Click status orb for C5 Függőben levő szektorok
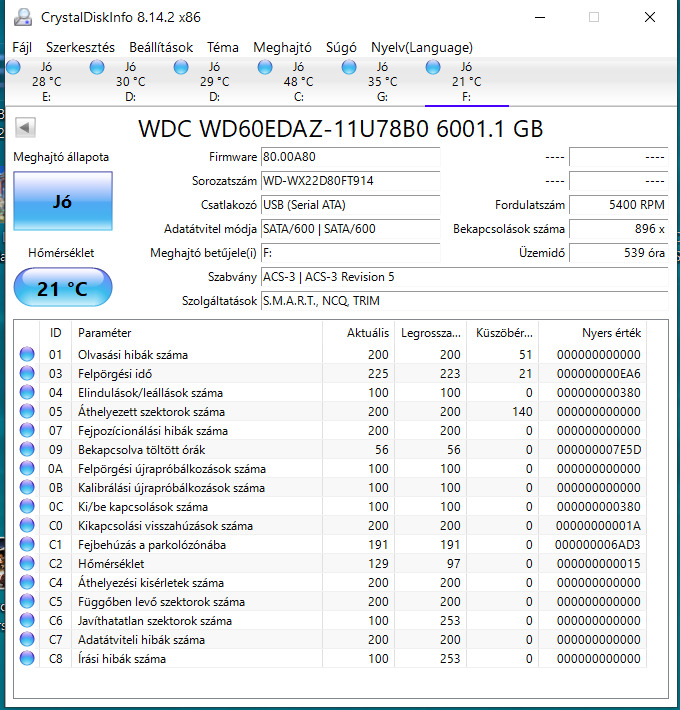Viewport: 680px width, 710px height. [27, 601]
